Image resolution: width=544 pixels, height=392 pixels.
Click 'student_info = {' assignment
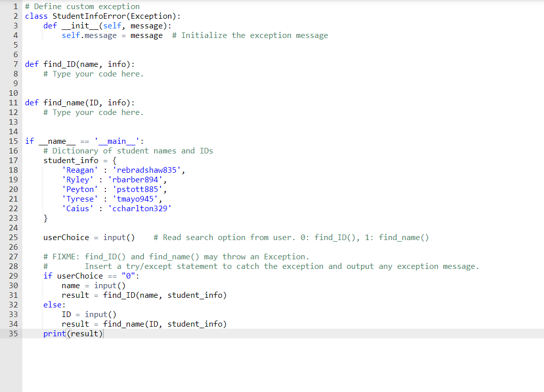pos(80,161)
